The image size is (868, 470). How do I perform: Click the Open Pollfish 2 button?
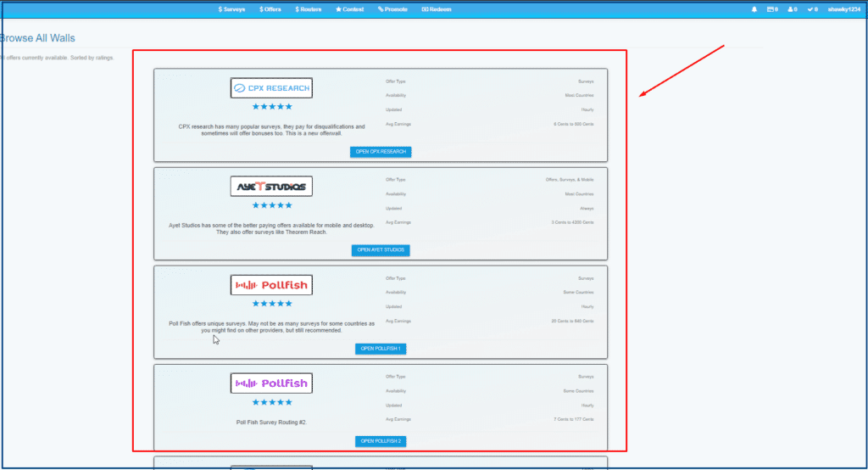[381, 441]
